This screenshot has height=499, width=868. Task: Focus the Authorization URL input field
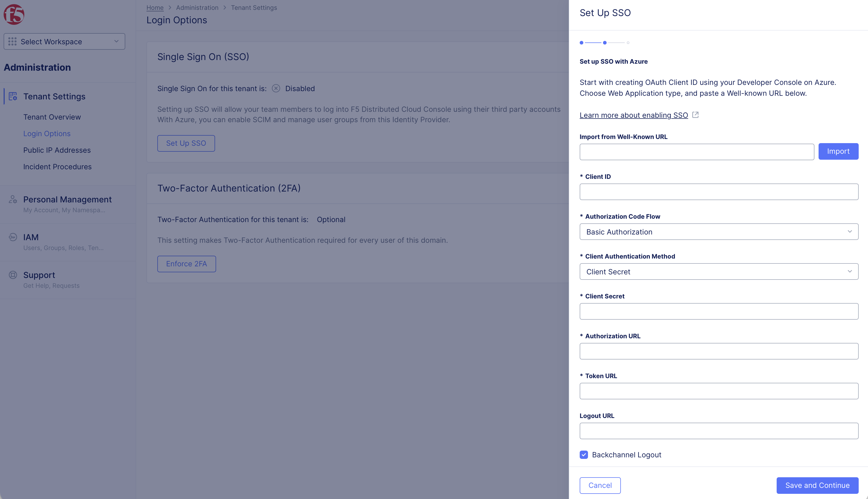point(719,351)
